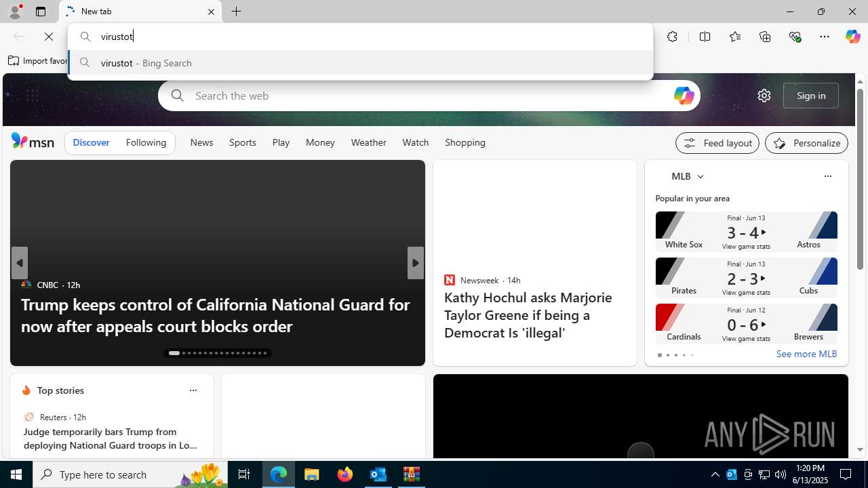
Task: Open Task View on taskbar
Action: point(244,474)
